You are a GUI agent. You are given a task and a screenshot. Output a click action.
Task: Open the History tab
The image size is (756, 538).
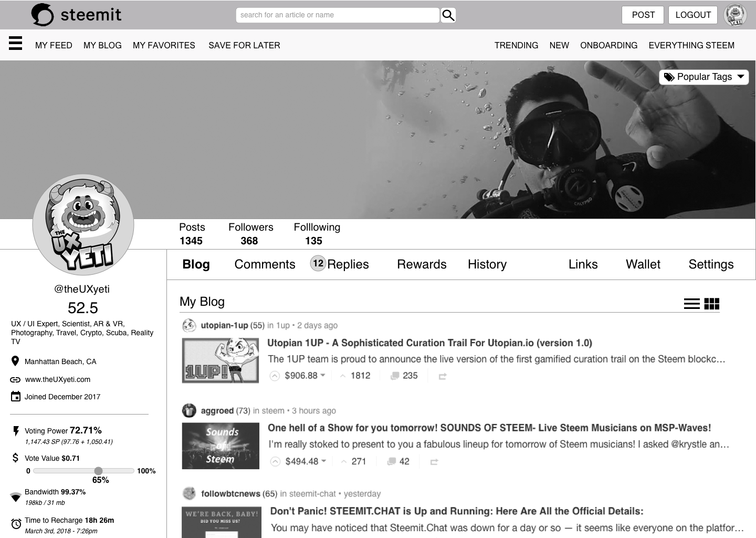pyautogui.click(x=487, y=264)
